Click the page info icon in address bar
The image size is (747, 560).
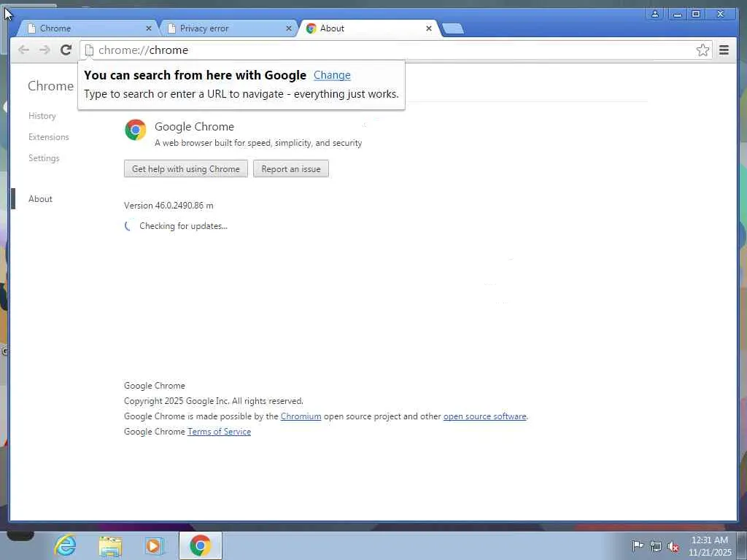(x=89, y=50)
